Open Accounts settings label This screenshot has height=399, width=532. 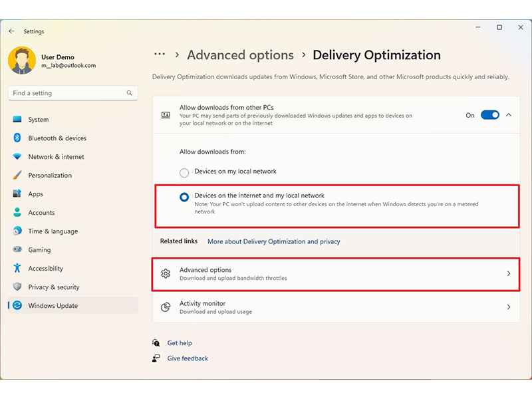pyautogui.click(x=41, y=213)
